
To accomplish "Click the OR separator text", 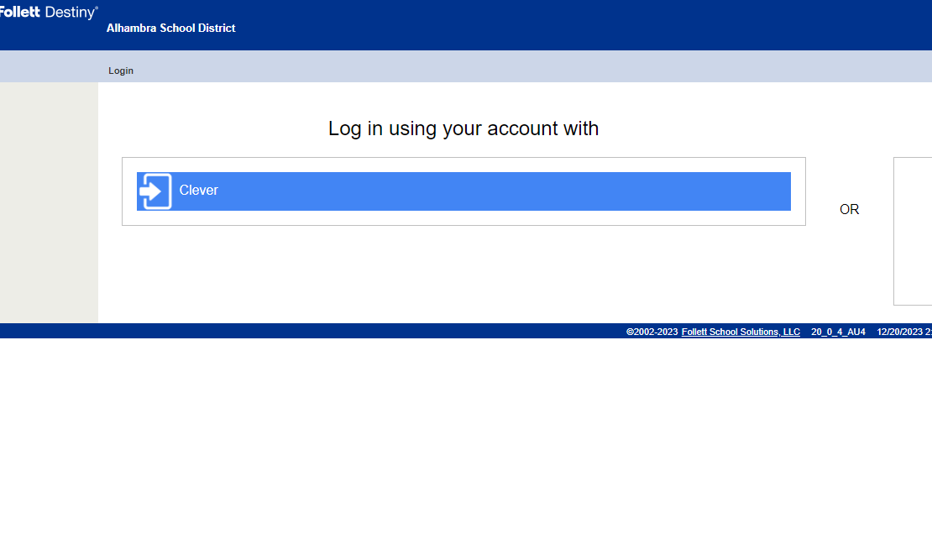I will pos(850,209).
